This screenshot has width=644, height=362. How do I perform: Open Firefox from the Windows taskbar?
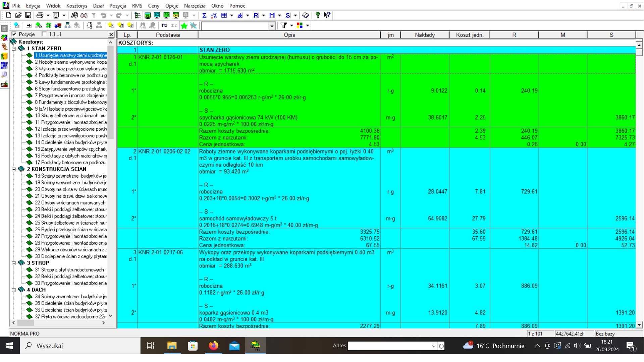pos(213,346)
